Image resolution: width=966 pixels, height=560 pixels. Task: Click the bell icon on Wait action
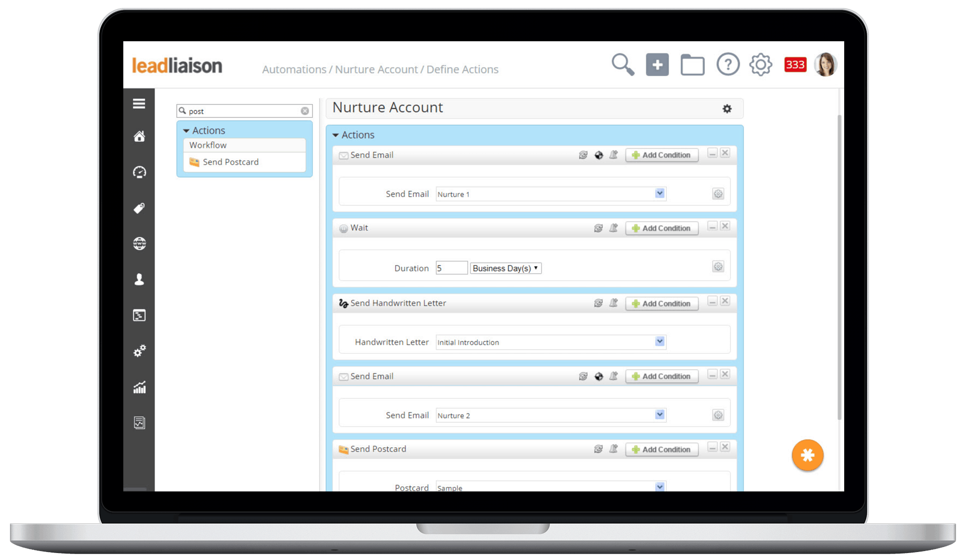(614, 228)
